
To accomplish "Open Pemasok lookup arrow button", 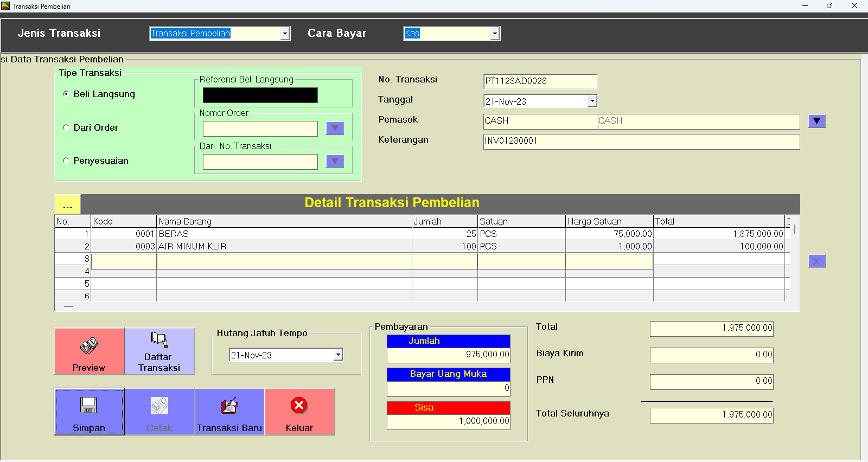I will click(x=816, y=121).
